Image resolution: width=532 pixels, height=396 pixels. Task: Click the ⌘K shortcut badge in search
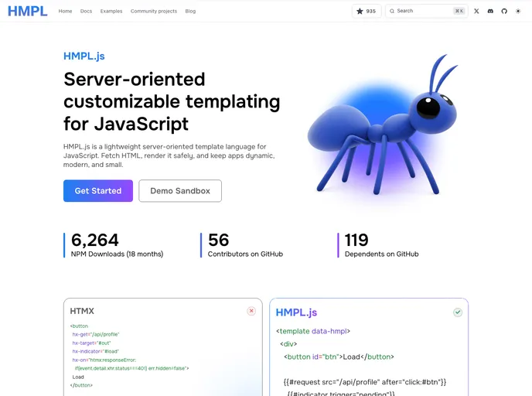[x=459, y=11]
